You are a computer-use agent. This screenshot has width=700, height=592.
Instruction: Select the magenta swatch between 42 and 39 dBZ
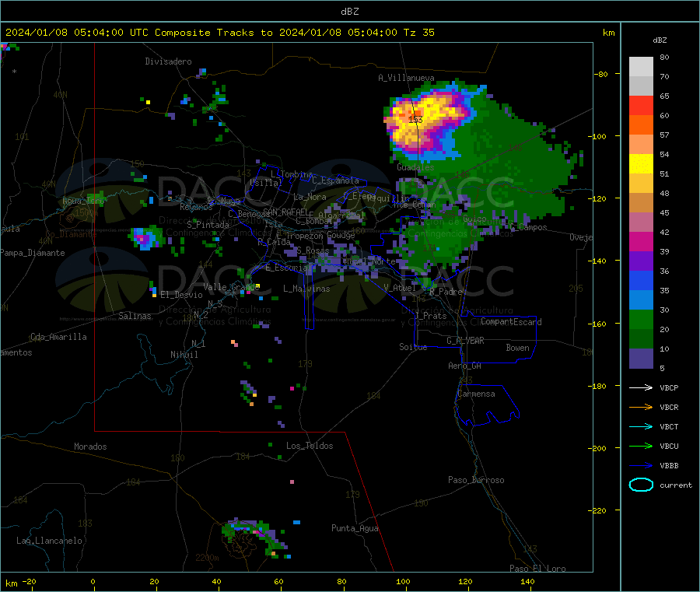(x=641, y=241)
